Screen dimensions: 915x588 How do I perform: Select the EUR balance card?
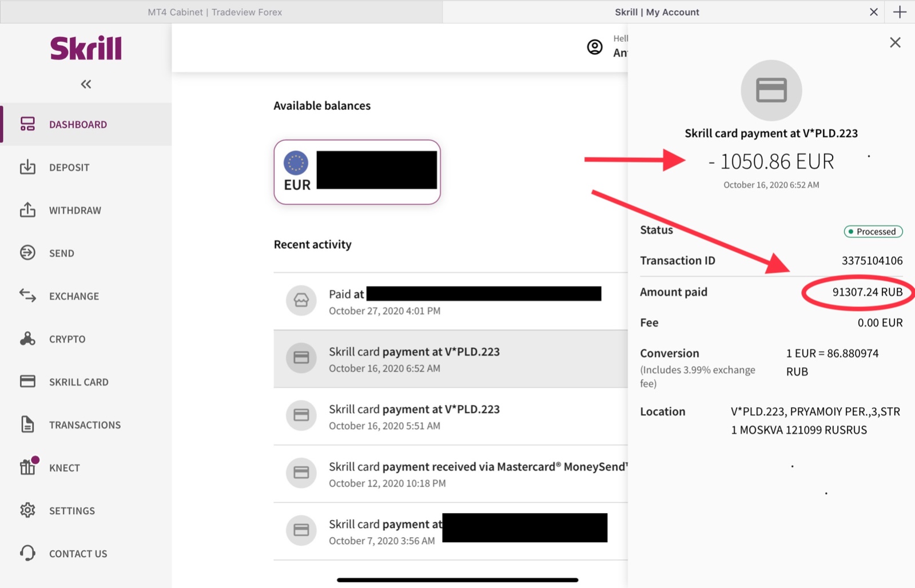pos(357,172)
